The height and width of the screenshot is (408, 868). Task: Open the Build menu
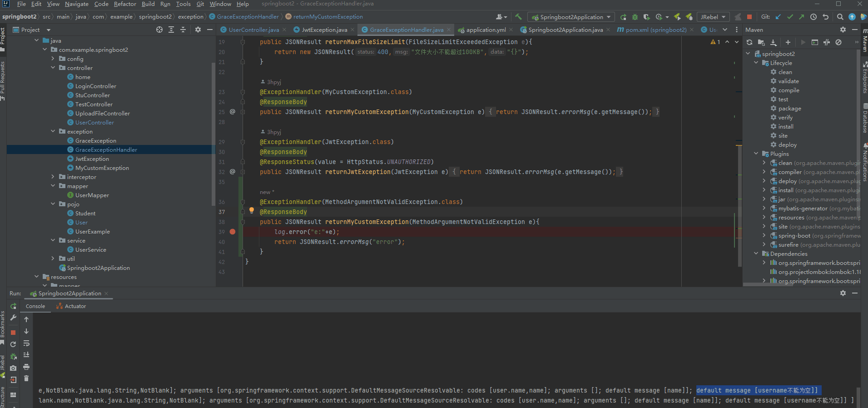pyautogui.click(x=148, y=4)
